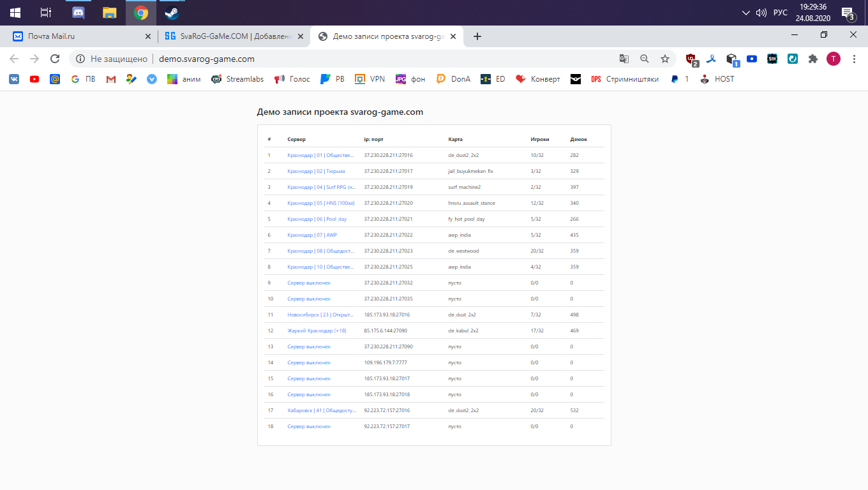Screen dimensions: 868x490
Task: Launch Steam from the taskbar
Action: click(171, 12)
